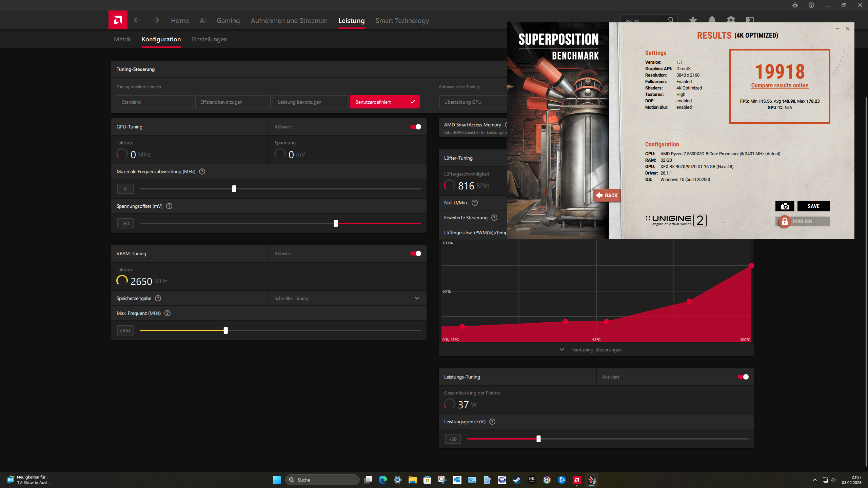The width and height of the screenshot is (868, 488).
Task: Click the help icon next to Leistungsgrenze
Action: click(492, 422)
